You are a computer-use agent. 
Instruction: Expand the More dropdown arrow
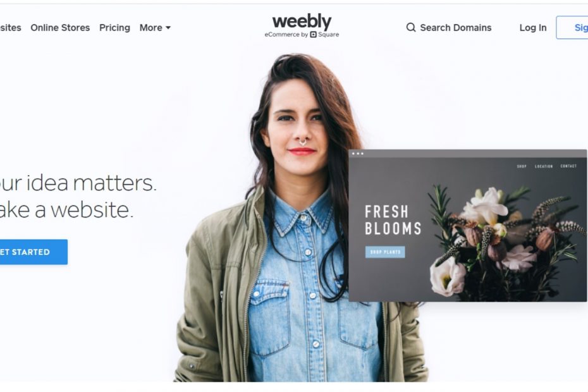click(168, 28)
